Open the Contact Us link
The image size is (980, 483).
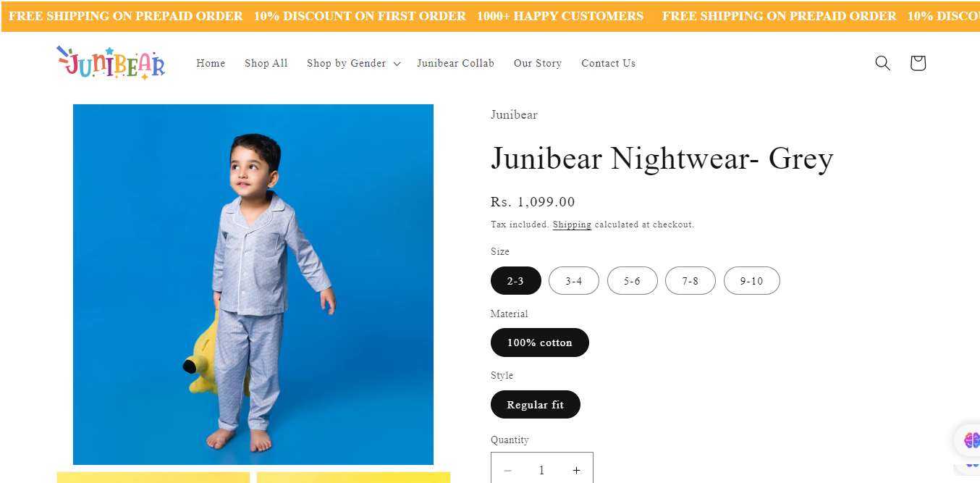pos(609,64)
